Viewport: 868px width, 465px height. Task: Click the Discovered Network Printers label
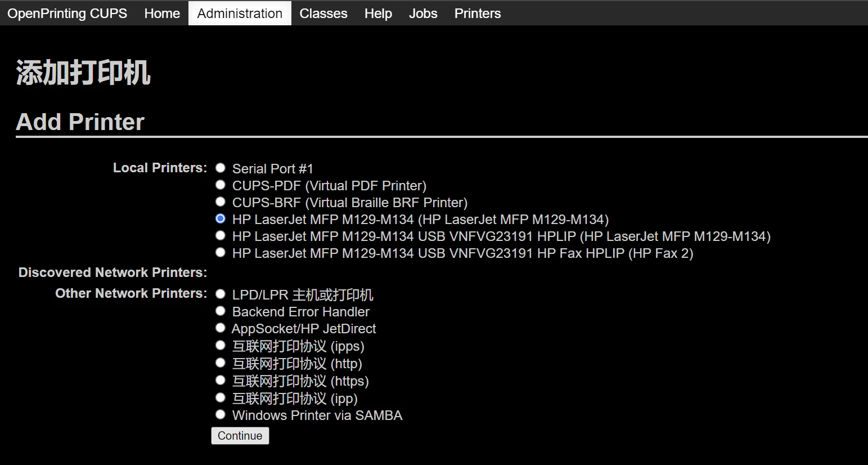113,272
